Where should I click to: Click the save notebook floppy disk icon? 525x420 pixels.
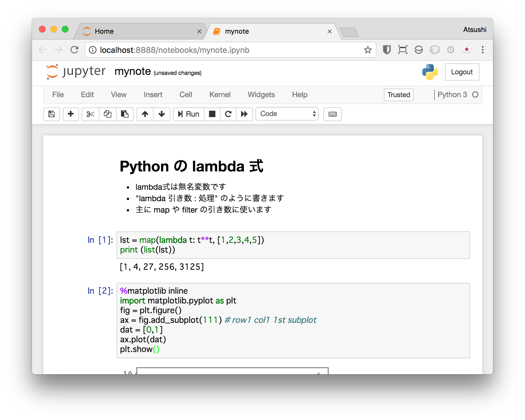(51, 114)
